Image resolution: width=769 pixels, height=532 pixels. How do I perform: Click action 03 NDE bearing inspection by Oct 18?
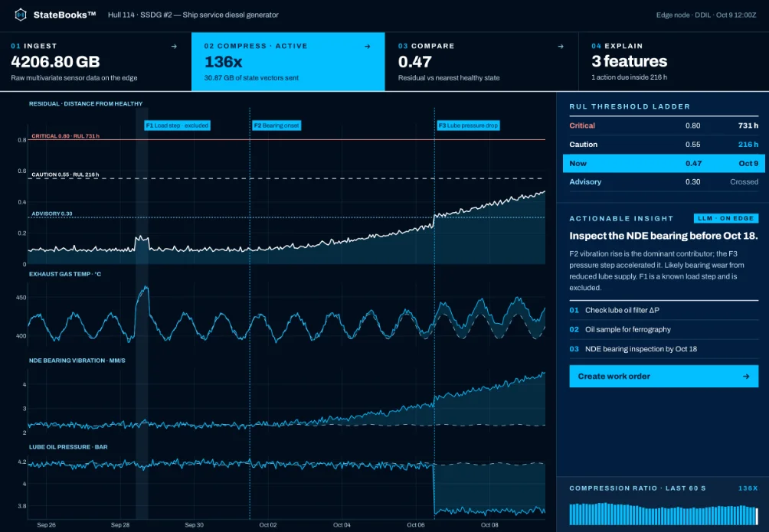tap(663, 349)
